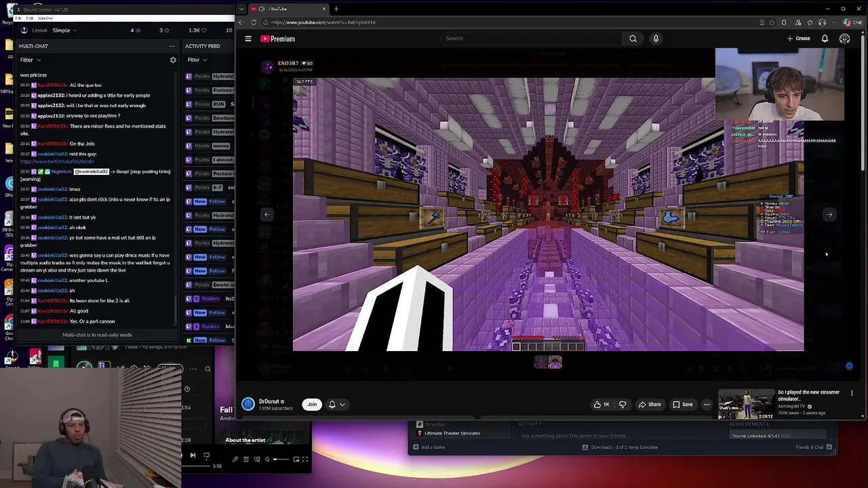Go back with the browser back arrow

tap(241, 22)
